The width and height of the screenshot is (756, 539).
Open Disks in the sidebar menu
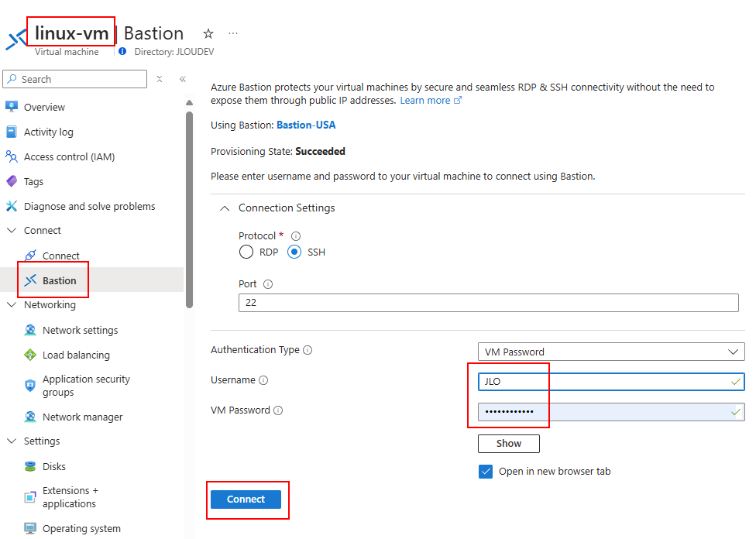click(54, 467)
